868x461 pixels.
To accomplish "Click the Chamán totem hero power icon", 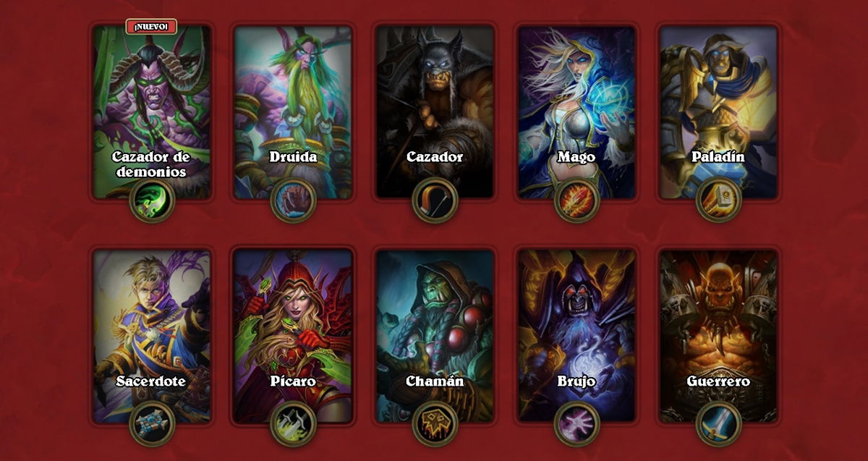I will [x=435, y=424].
